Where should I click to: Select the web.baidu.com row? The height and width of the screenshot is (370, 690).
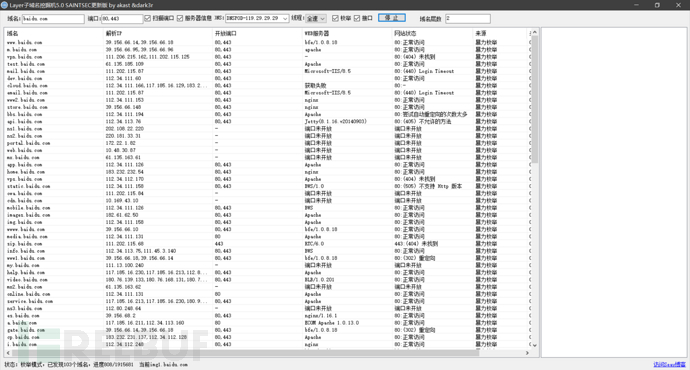pyautogui.click(x=267, y=150)
